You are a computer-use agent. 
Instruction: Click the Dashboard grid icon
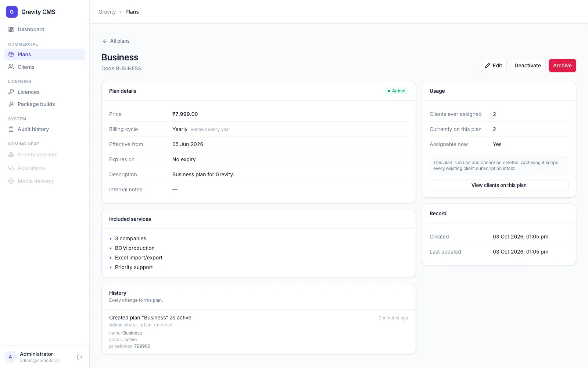tap(11, 29)
